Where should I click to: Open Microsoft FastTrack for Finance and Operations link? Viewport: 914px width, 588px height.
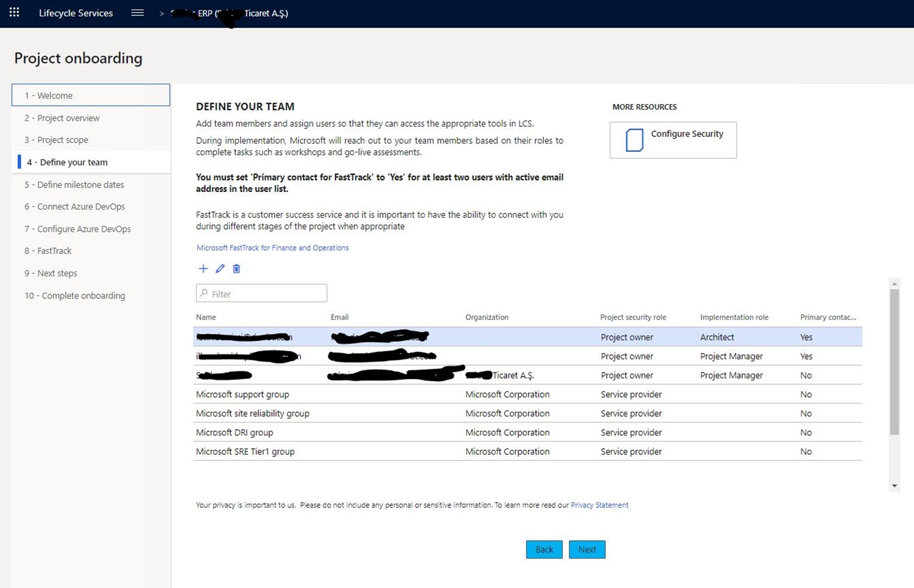point(273,248)
